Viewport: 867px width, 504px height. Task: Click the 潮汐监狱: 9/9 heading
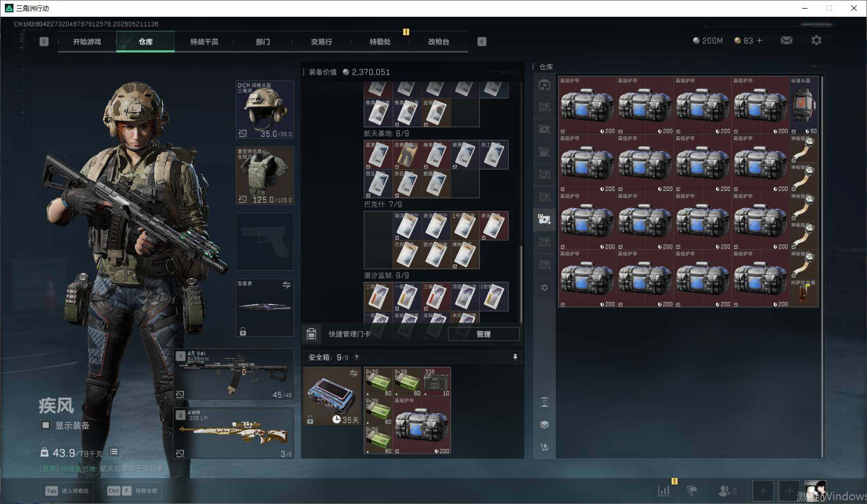386,276
